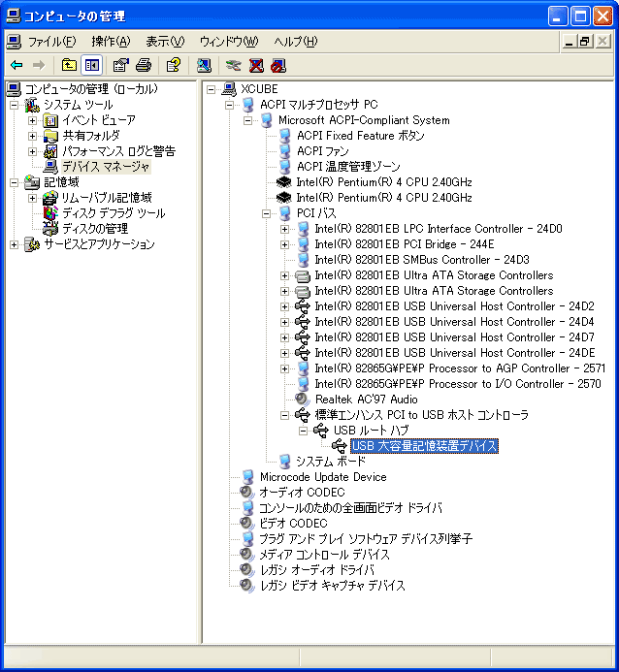Select USB Universal Host Controller - 24D7
The image size is (619, 672).
tap(454, 337)
